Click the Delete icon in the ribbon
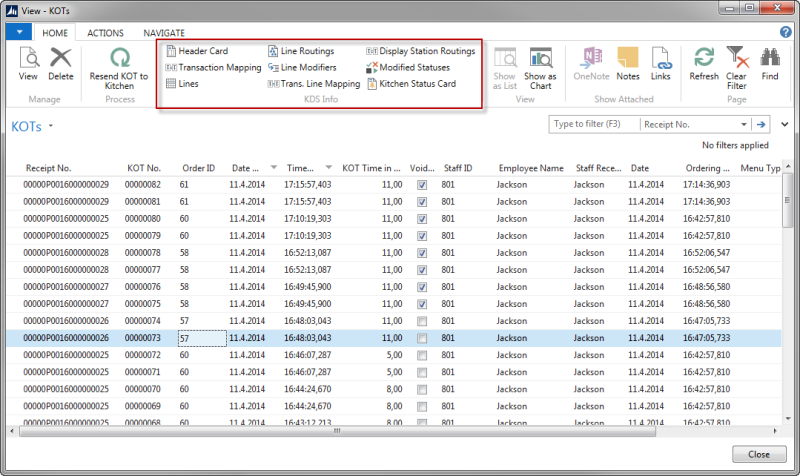Image resolution: width=800 pixels, height=476 pixels. tap(61, 62)
